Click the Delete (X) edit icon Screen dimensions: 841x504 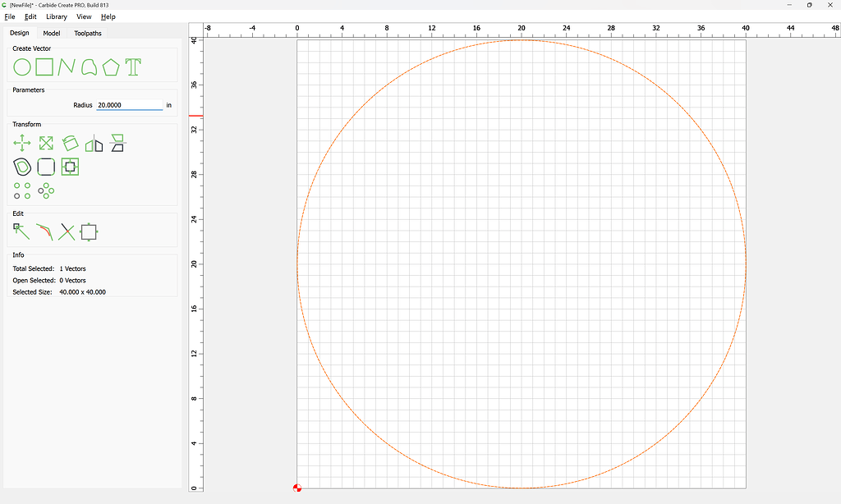point(67,232)
